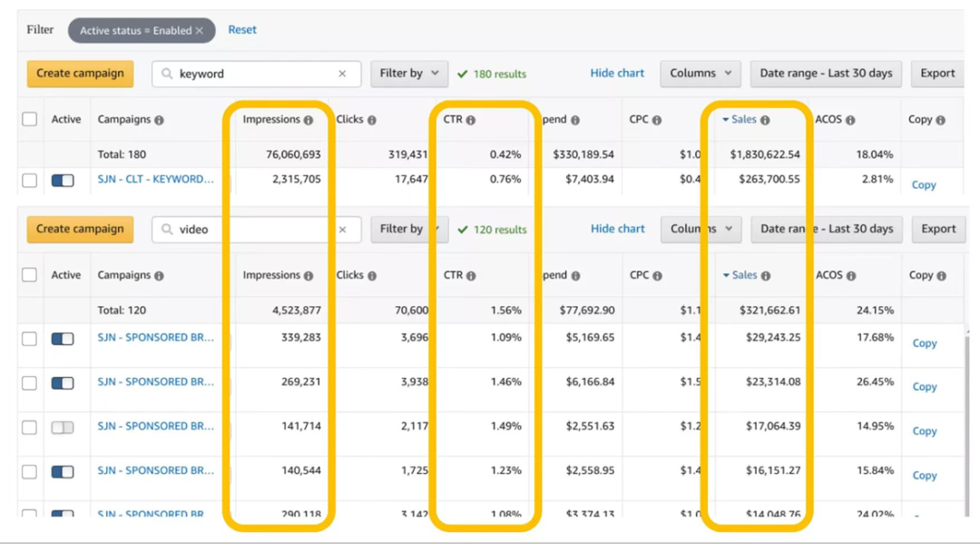The height and width of the screenshot is (544, 980).
Task: Click Create campaign above the keyword table
Action: pyautogui.click(x=80, y=74)
